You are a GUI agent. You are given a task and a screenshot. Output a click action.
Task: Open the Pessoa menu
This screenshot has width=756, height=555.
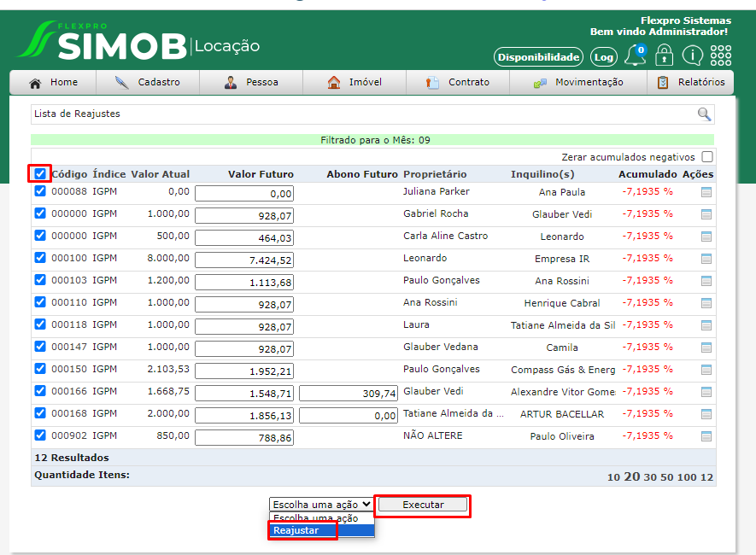pyautogui.click(x=251, y=82)
